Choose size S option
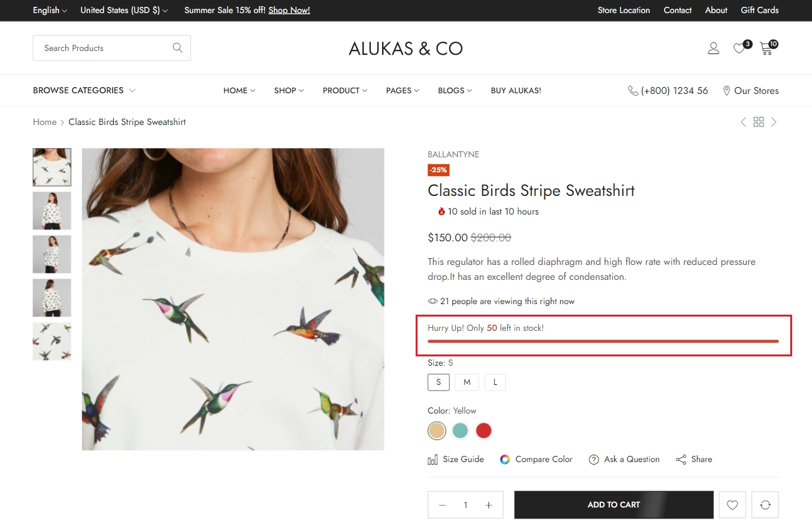The height and width of the screenshot is (528, 812). pyautogui.click(x=439, y=382)
